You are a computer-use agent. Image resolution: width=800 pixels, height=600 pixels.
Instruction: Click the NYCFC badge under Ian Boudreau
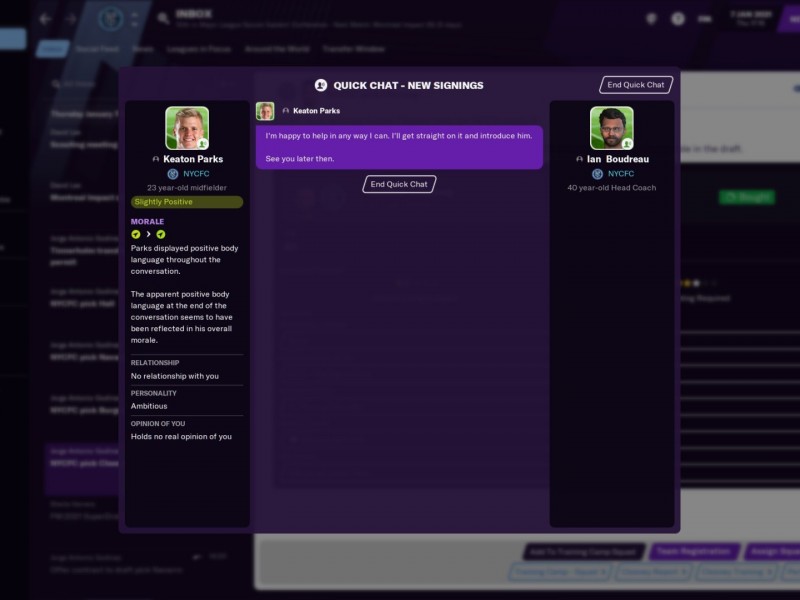pyautogui.click(x=597, y=174)
